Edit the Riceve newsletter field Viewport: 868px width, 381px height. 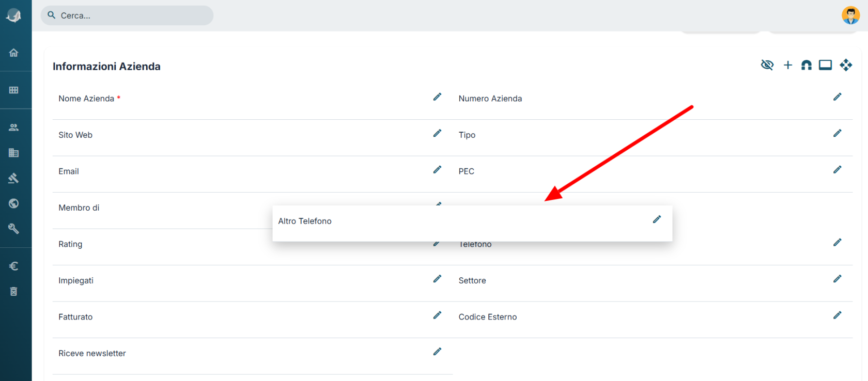point(437,352)
